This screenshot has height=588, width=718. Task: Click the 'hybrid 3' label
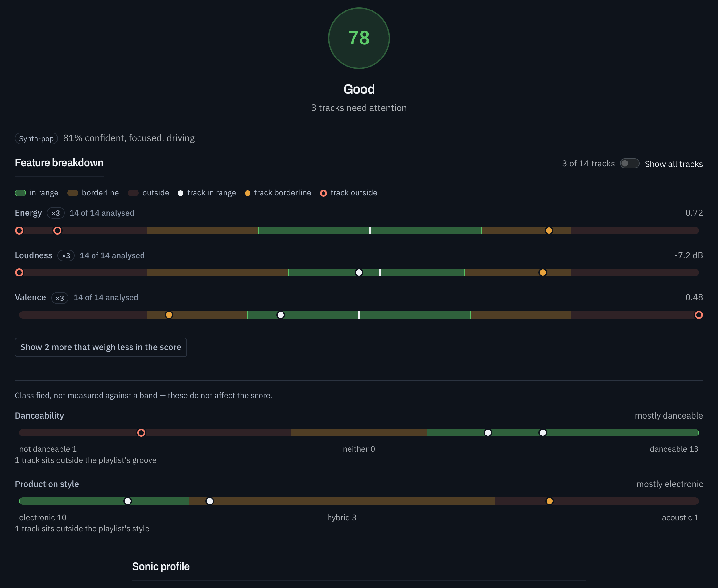342,517
